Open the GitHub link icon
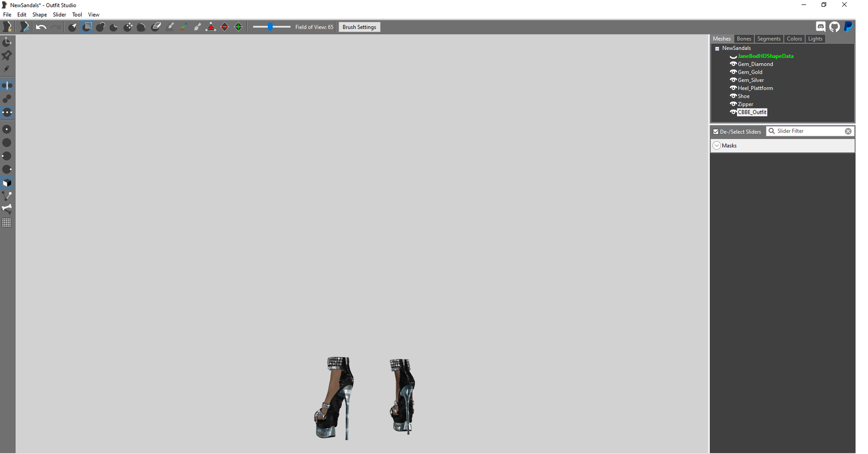Screen dimensions: 868x454 click(835, 27)
